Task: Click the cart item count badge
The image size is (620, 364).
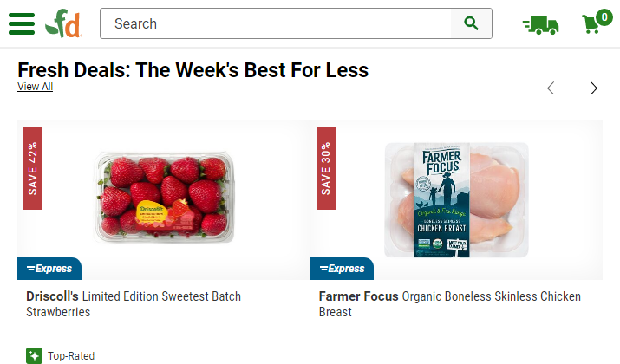Action: 604,16
